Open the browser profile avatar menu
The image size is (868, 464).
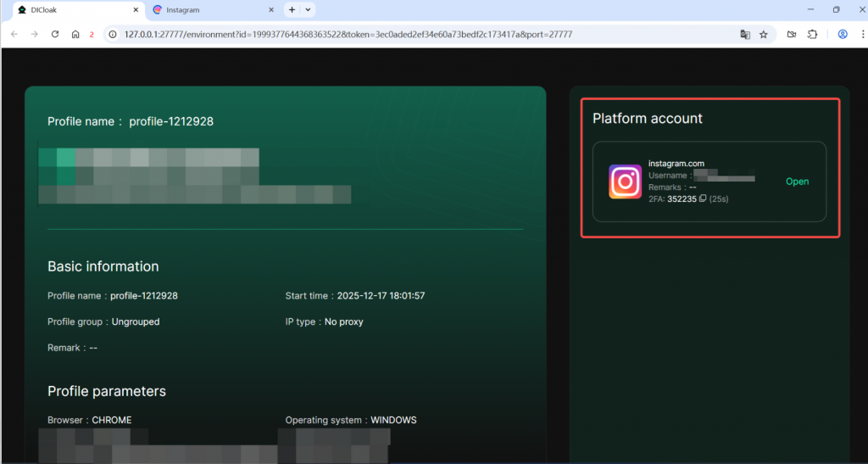coord(843,35)
